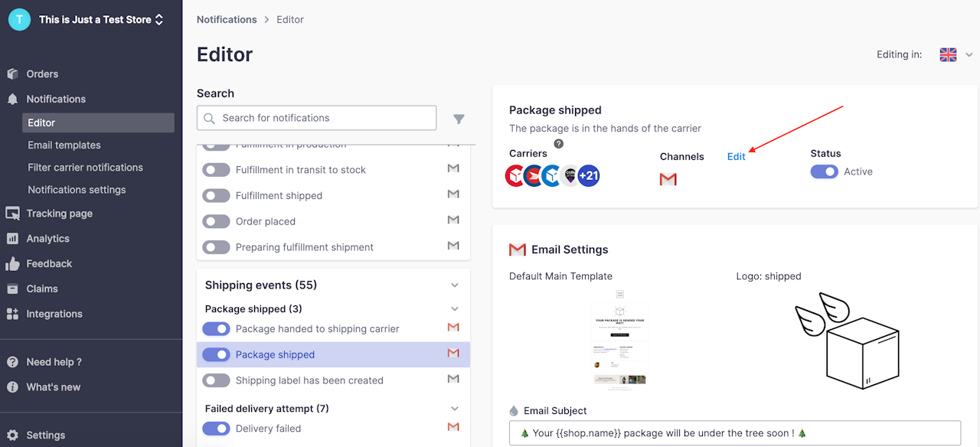This screenshot has width=980, height=447.
Task: Click the Edit link next to Channels
Action: click(736, 157)
